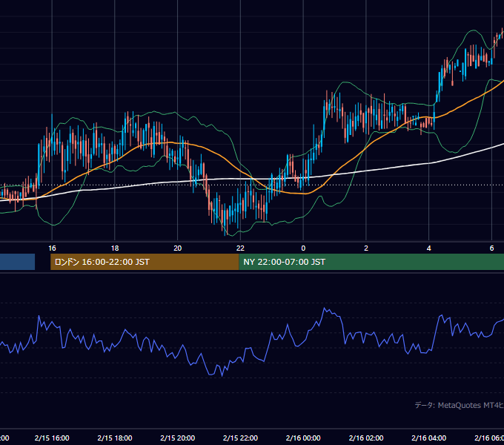
Task: Click the 2/15 20:00 date label
Action: click(x=177, y=438)
